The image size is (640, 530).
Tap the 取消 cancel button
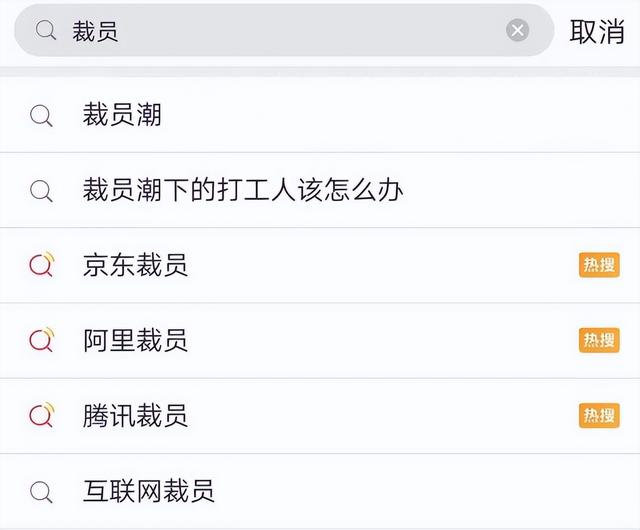[x=597, y=31]
